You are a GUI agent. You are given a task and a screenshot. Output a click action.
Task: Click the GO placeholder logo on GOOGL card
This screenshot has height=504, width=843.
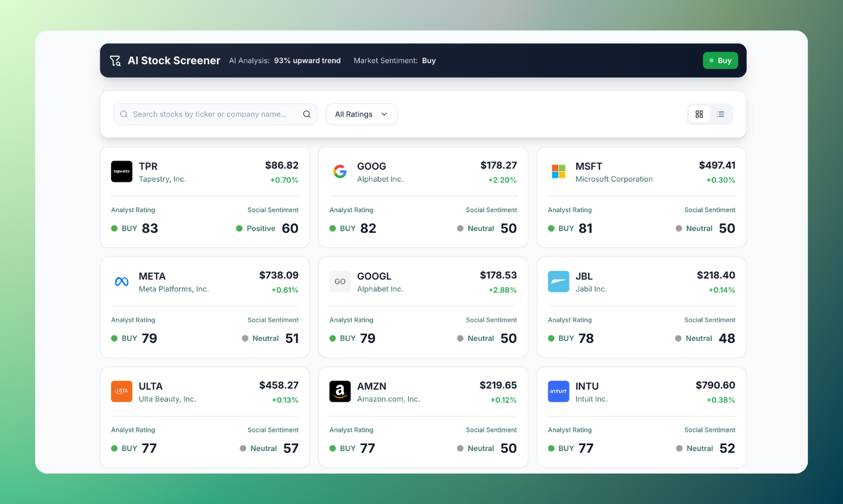(x=340, y=281)
